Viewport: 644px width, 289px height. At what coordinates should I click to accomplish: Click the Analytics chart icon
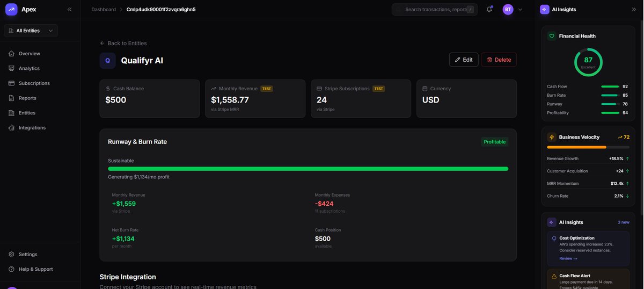coord(12,68)
